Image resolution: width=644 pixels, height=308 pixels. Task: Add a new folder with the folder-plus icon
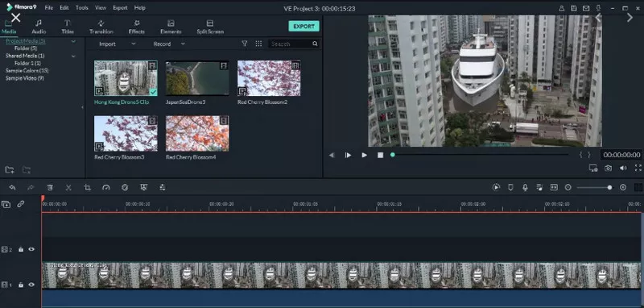tap(10, 170)
